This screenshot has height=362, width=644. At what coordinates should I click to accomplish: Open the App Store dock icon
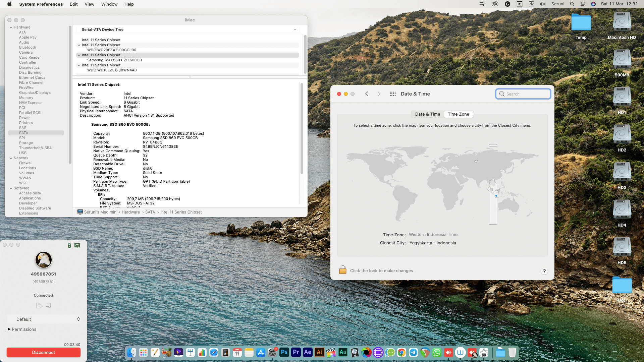click(x=261, y=352)
